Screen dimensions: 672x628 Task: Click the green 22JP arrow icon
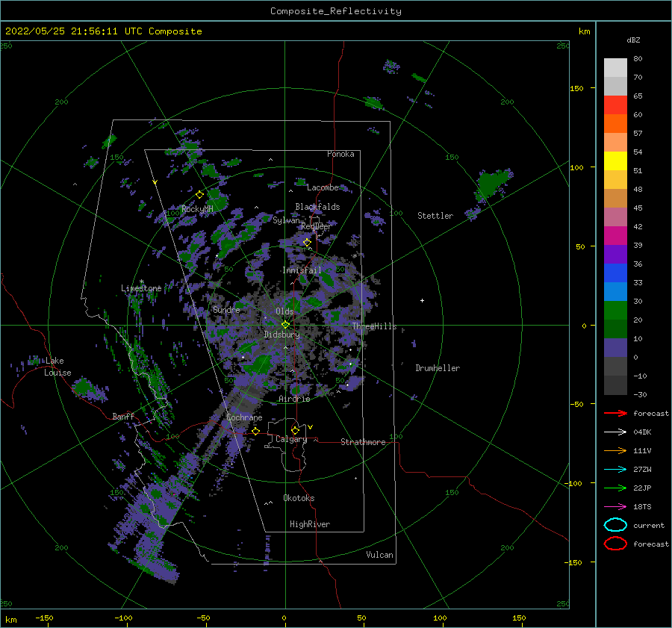pyautogui.click(x=615, y=488)
